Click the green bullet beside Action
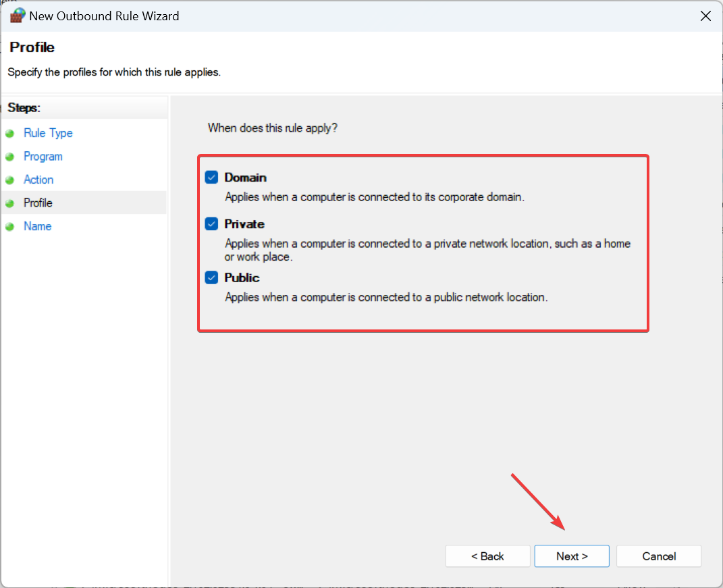The width and height of the screenshot is (723, 588). pyautogui.click(x=9, y=180)
